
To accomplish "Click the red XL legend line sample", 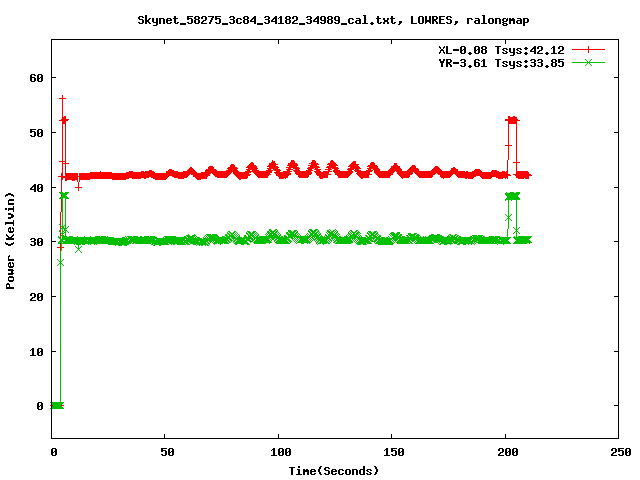I will [589, 48].
